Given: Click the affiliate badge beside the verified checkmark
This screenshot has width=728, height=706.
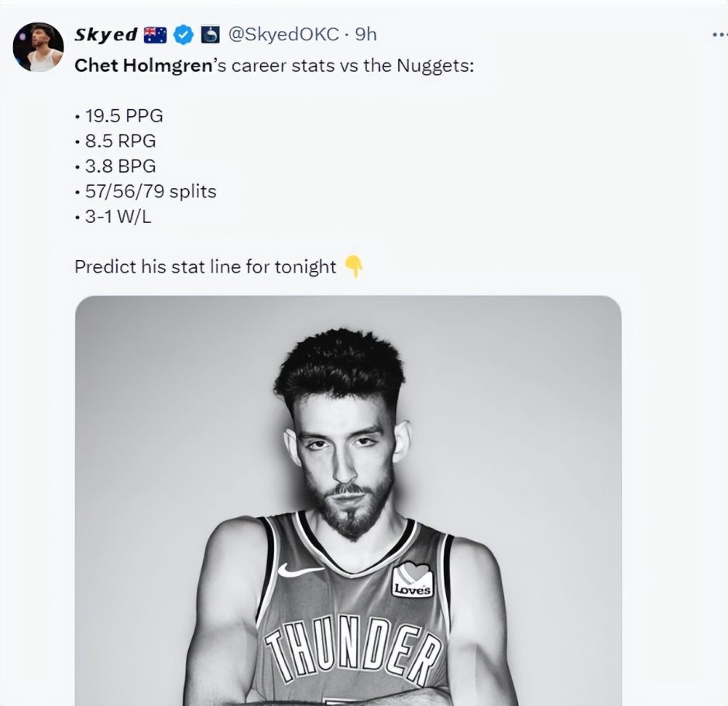Looking at the screenshot, I should coord(210,35).
